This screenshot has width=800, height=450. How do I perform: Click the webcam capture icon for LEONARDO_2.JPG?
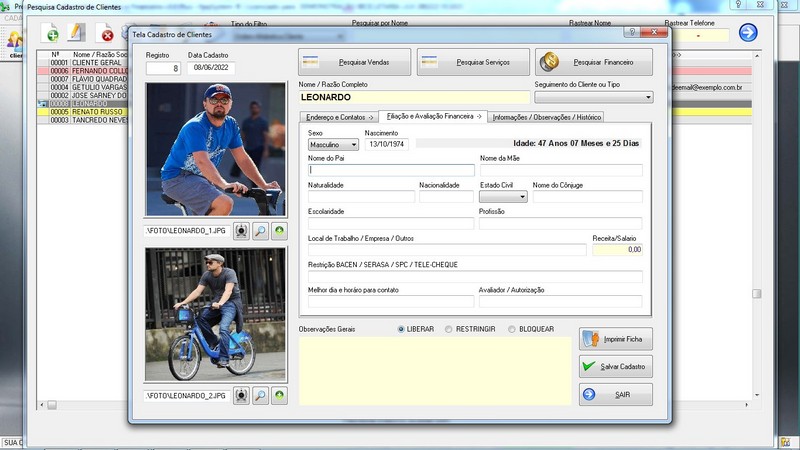242,396
